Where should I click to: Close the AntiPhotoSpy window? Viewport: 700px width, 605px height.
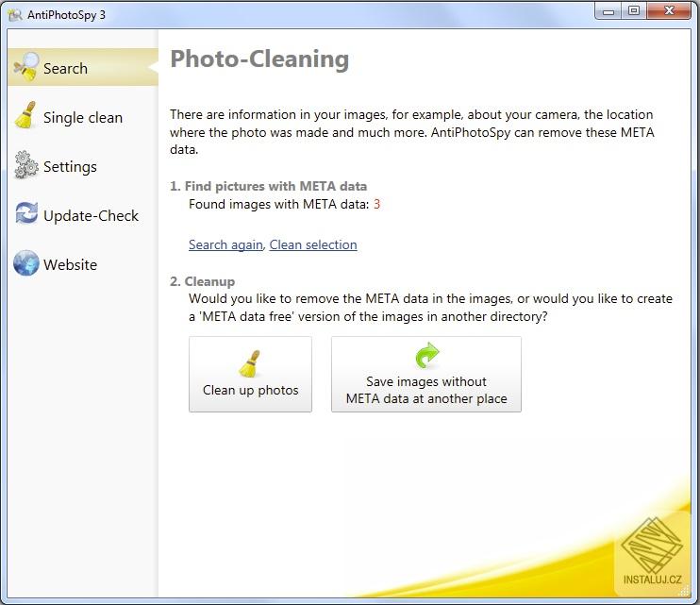pos(669,10)
